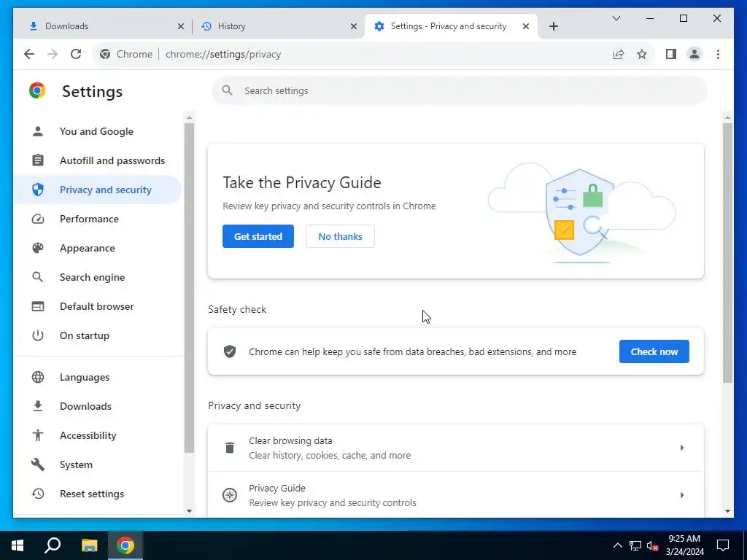Click the On startup power icon

(x=38, y=335)
